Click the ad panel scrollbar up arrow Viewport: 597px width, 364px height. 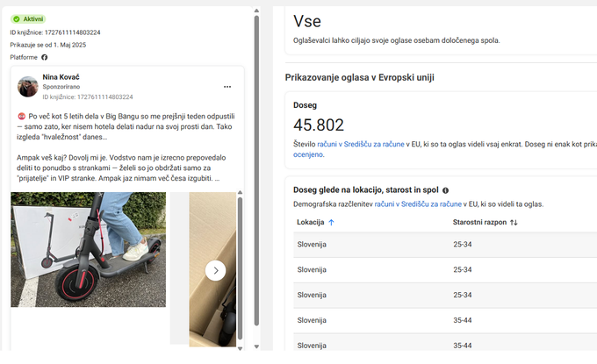pyautogui.click(x=256, y=11)
